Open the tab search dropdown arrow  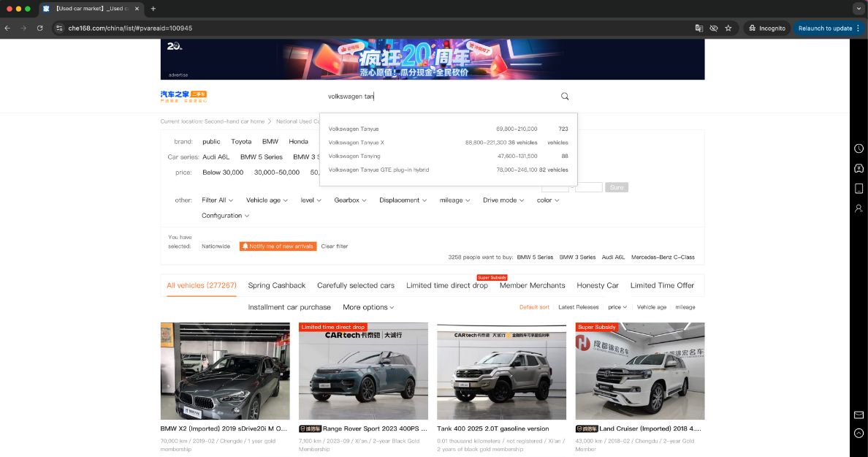859,9
